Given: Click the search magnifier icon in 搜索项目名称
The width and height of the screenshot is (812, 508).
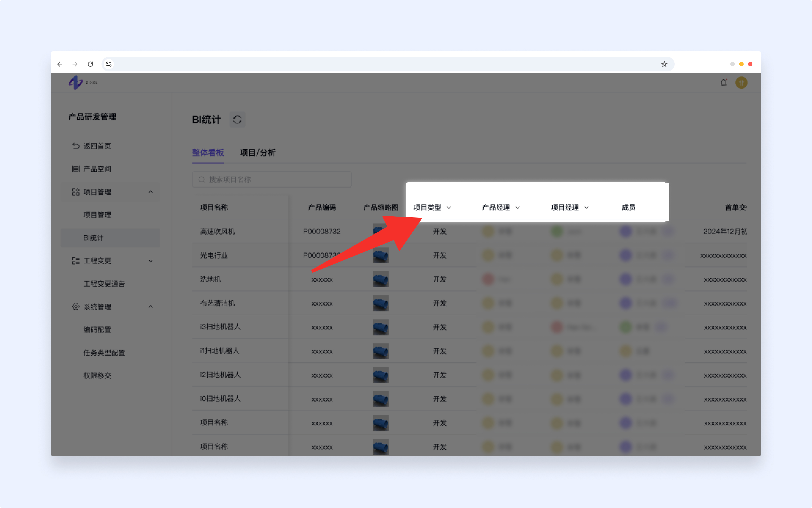Looking at the screenshot, I should [x=202, y=180].
